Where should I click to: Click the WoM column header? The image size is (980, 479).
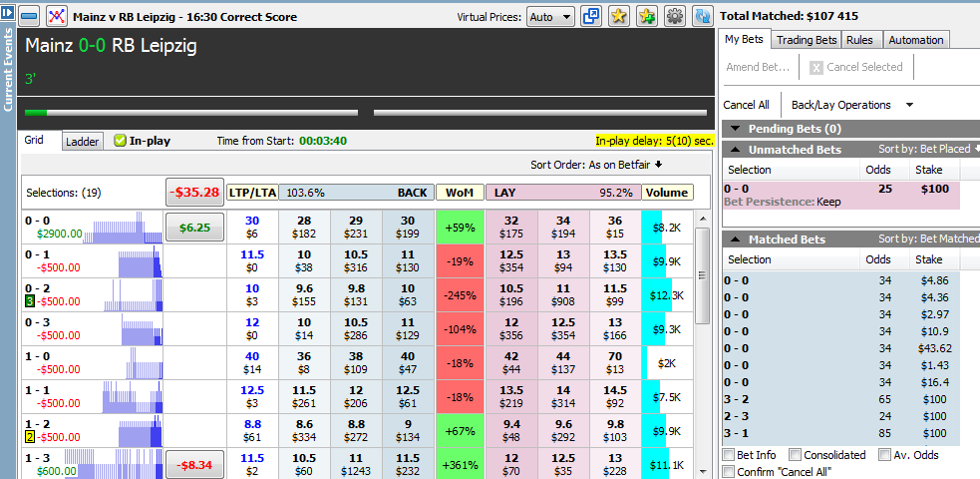(460, 193)
